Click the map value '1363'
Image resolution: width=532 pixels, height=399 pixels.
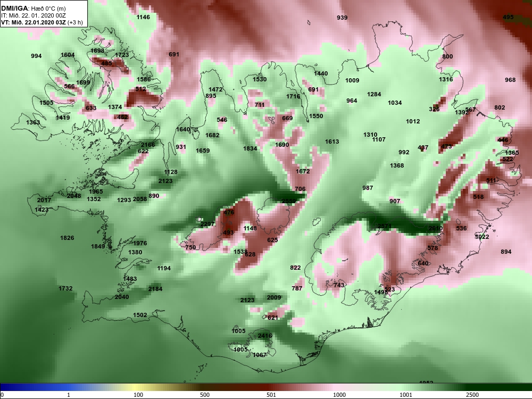(x=33, y=122)
